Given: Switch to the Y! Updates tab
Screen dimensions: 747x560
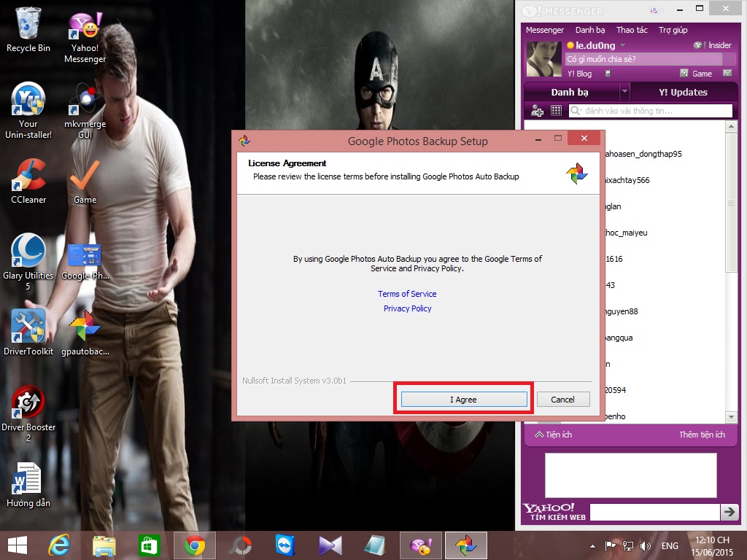Looking at the screenshot, I should pyautogui.click(x=683, y=93).
